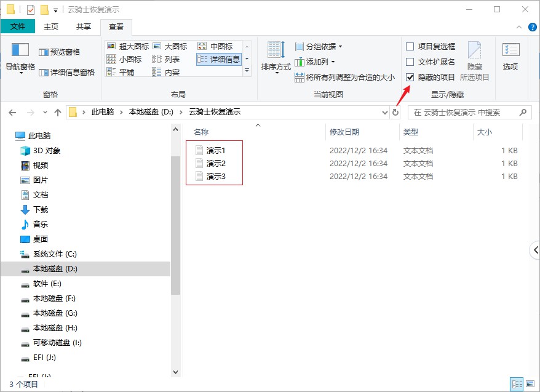Screen dimensions: 540x392
Task: Expand the layout gallery more arrow
Action: (247, 71)
